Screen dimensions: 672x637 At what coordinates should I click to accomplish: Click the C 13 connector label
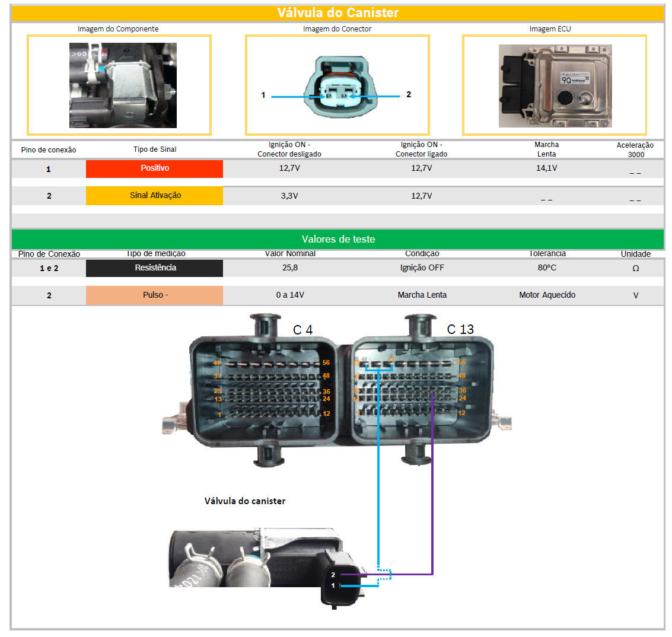pyautogui.click(x=460, y=329)
